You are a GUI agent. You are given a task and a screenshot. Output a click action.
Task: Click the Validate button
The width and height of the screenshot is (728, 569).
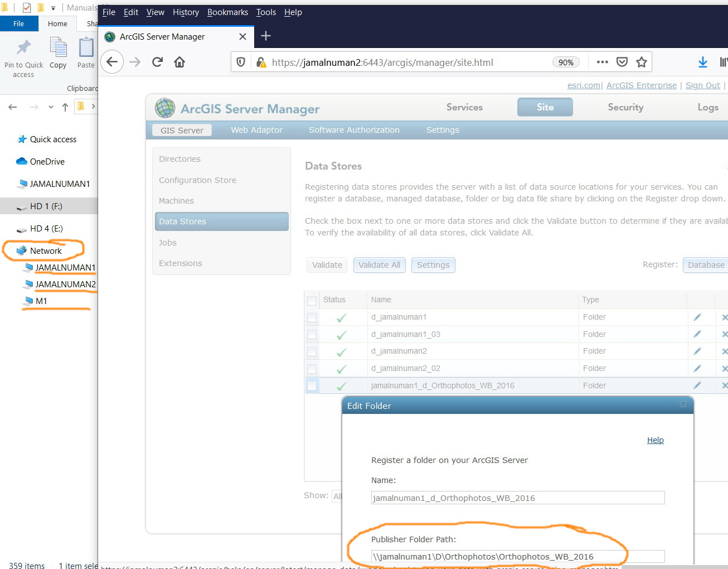[327, 265]
